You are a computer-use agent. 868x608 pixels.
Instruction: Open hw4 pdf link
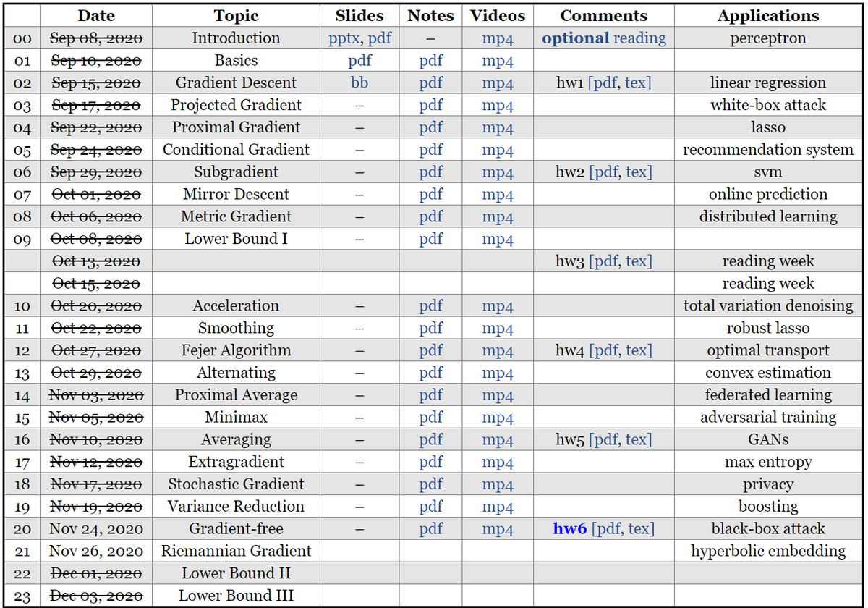tap(607, 351)
